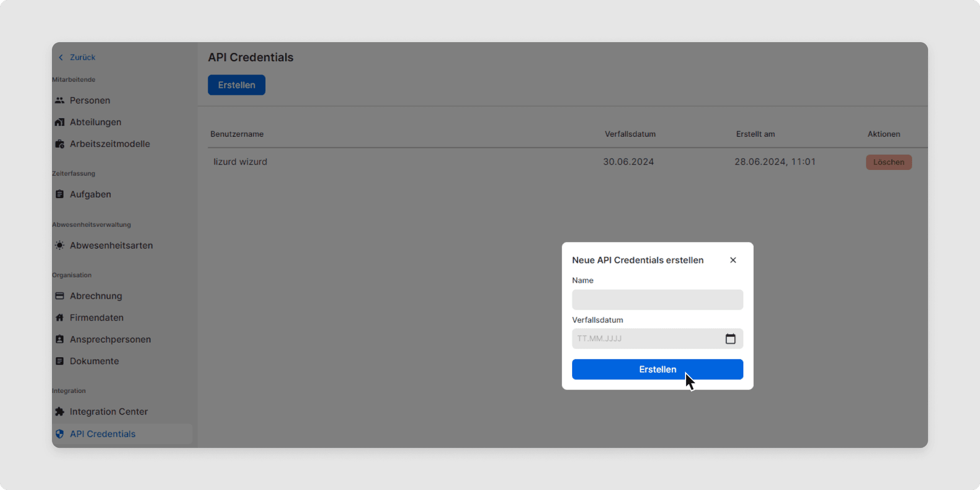Close the Neue API Credentials dialog
The height and width of the screenshot is (490, 980).
pos(733,260)
